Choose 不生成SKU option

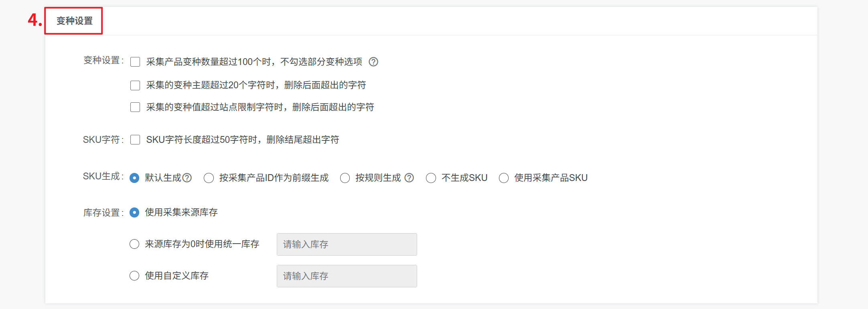[x=431, y=178]
